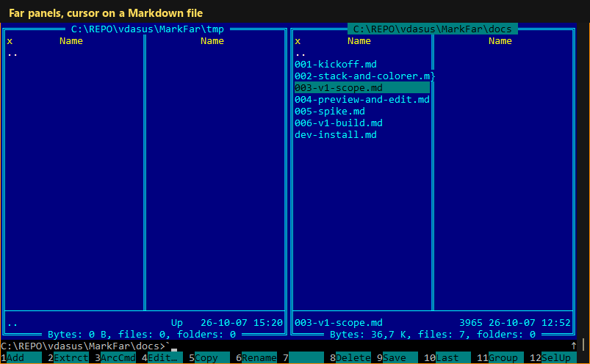Click the highlighted 003-v1-scope.md file row
Screen dimensions: 590x364
tap(362, 88)
